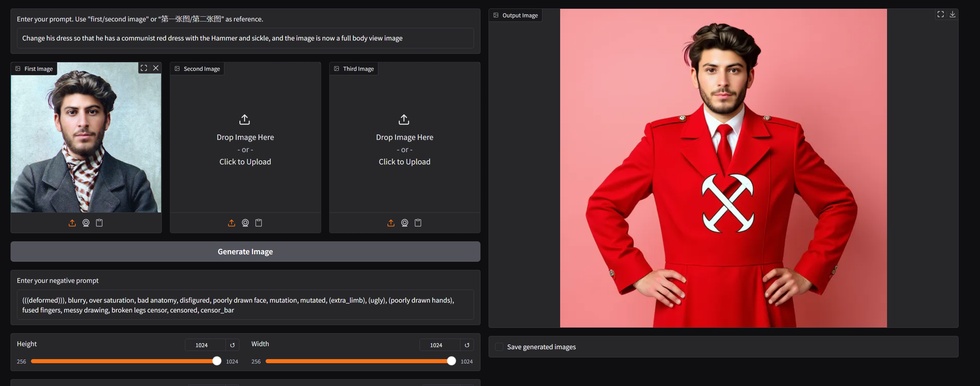Viewport: 980px width, 386px height.
Task: Download the Output Image
Action: [x=953, y=14]
